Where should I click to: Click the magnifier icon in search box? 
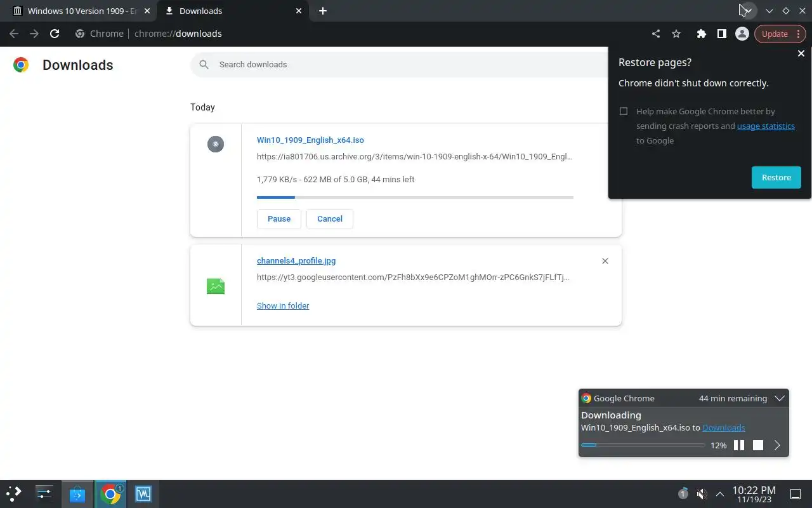(204, 64)
